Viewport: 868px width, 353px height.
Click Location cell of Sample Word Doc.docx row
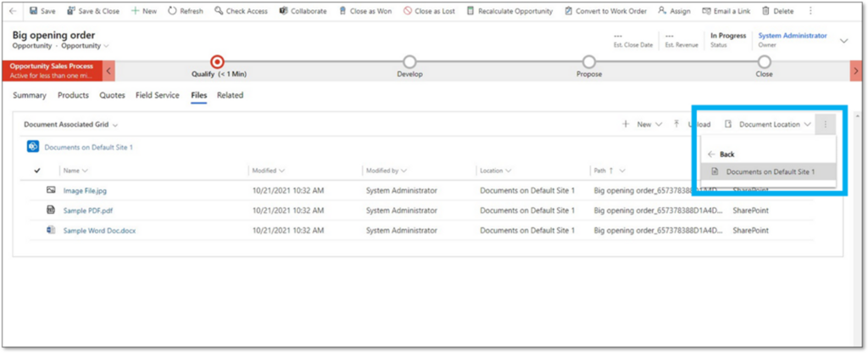point(527,231)
